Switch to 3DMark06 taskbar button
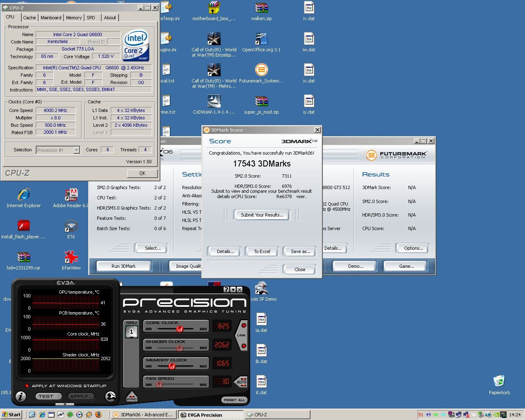Viewport: 525px width, 420px height. [x=144, y=415]
